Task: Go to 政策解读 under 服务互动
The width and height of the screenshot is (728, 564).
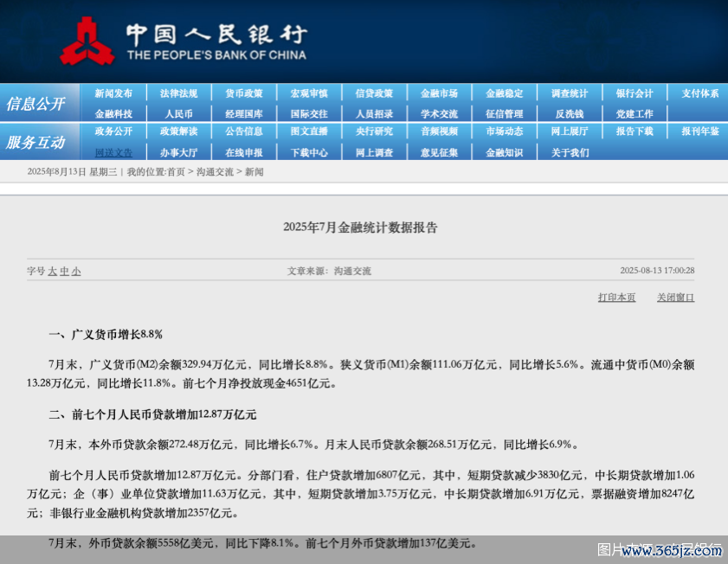Action: 178,131
